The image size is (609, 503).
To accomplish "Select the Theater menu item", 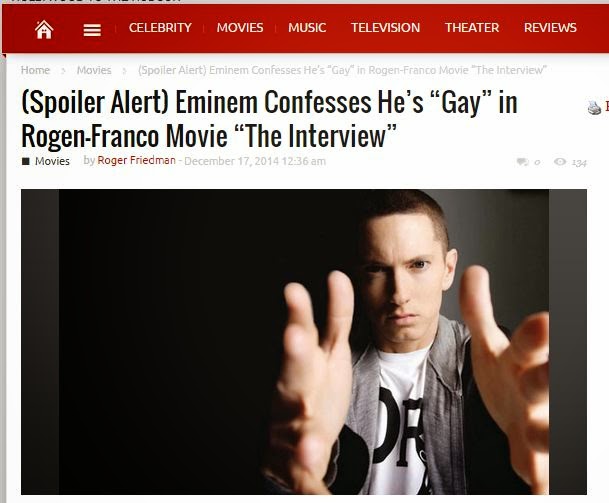I will (472, 28).
